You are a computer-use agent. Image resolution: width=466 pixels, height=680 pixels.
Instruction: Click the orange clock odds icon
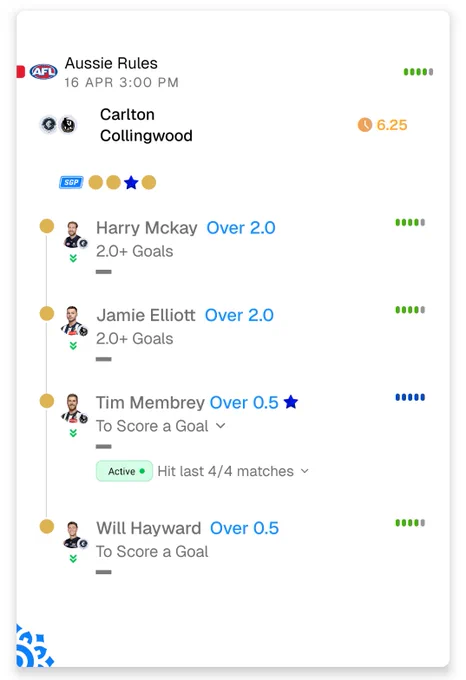(x=365, y=125)
